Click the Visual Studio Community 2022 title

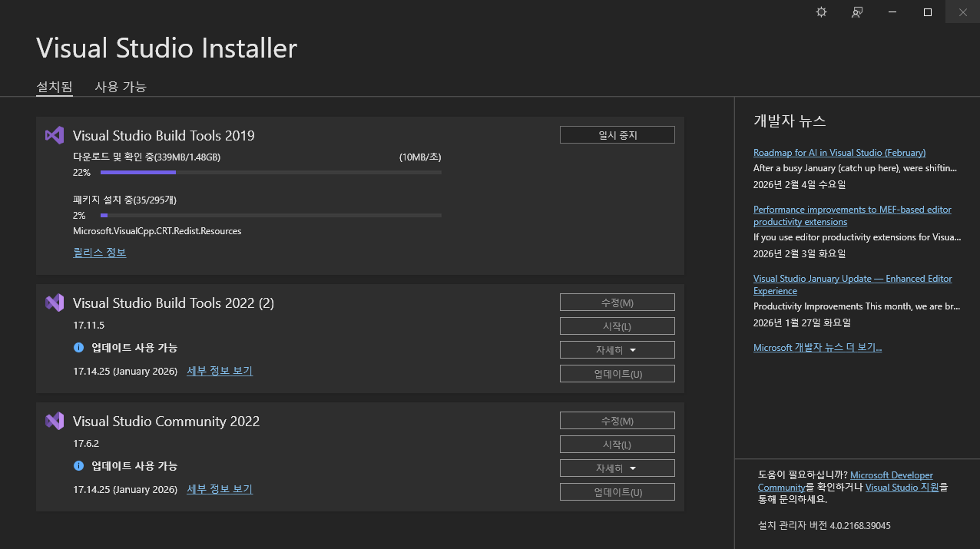(167, 422)
